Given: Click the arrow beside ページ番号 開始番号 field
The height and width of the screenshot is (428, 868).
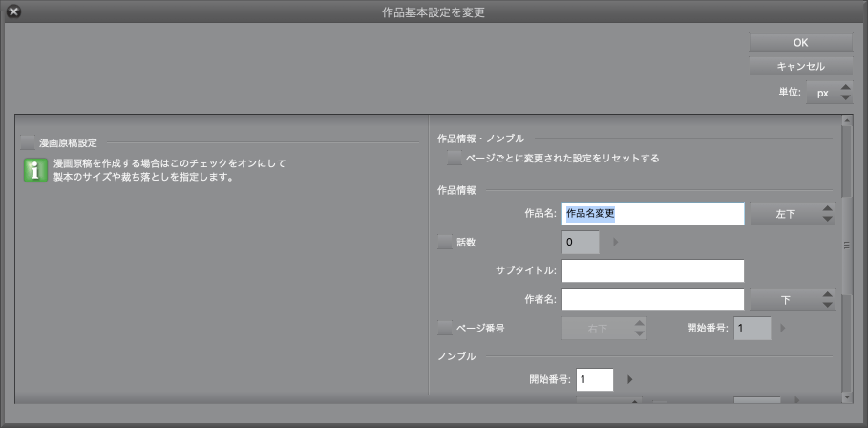Looking at the screenshot, I should click(x=783, y=329).
